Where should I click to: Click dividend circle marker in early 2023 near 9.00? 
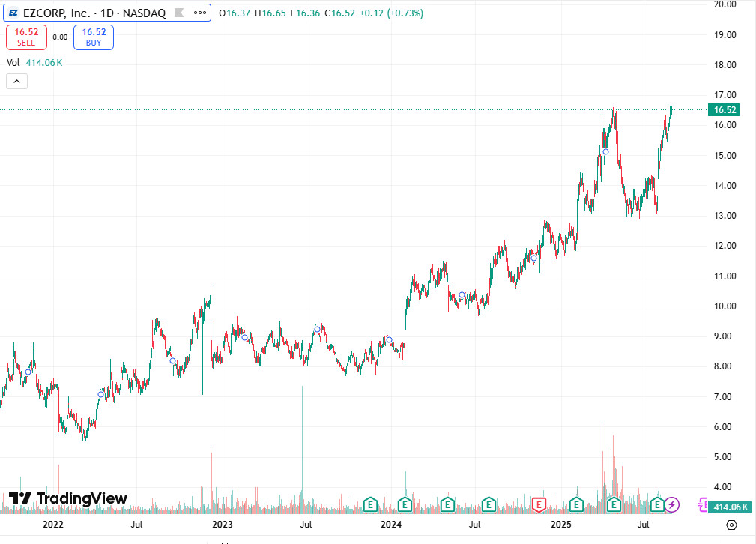(x=244, y=338)
